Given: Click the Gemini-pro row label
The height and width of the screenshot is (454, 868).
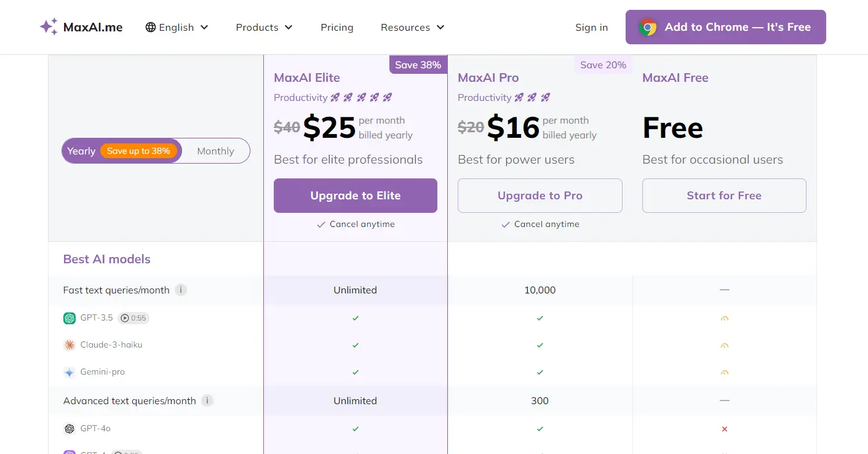Looking at the screenshot, I should [x=103, y=372].
